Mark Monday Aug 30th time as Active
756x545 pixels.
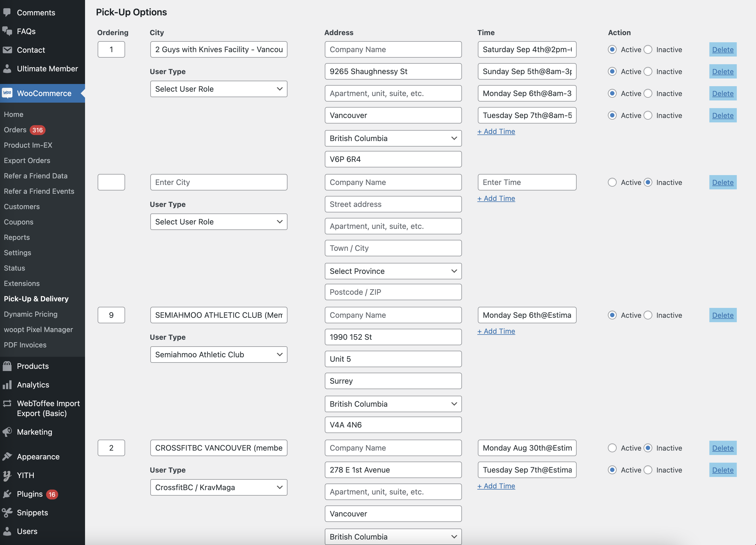612,448
